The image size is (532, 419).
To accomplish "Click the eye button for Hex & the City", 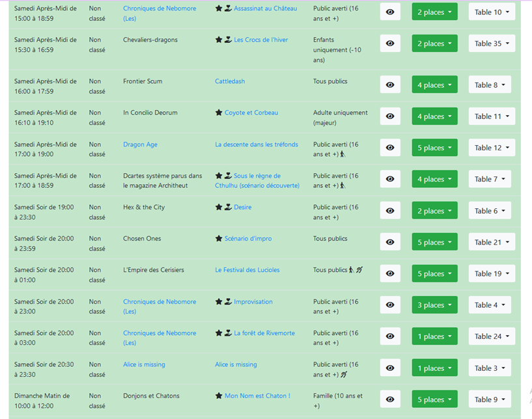I will [x=390, y=211].
